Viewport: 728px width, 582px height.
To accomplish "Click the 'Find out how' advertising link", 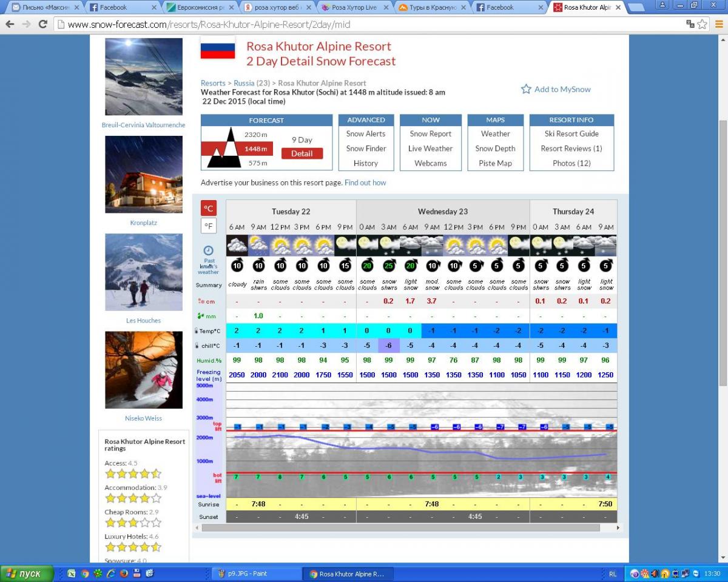I will [365, 182].
